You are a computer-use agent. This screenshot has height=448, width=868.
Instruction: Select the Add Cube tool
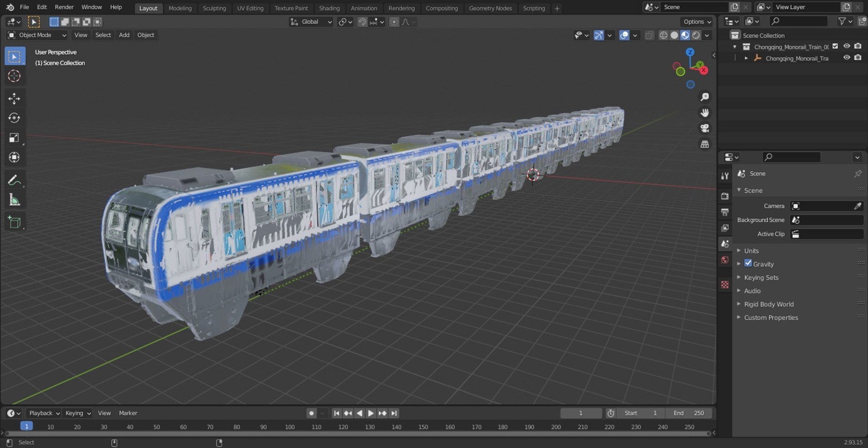click(x=14, y=222)
